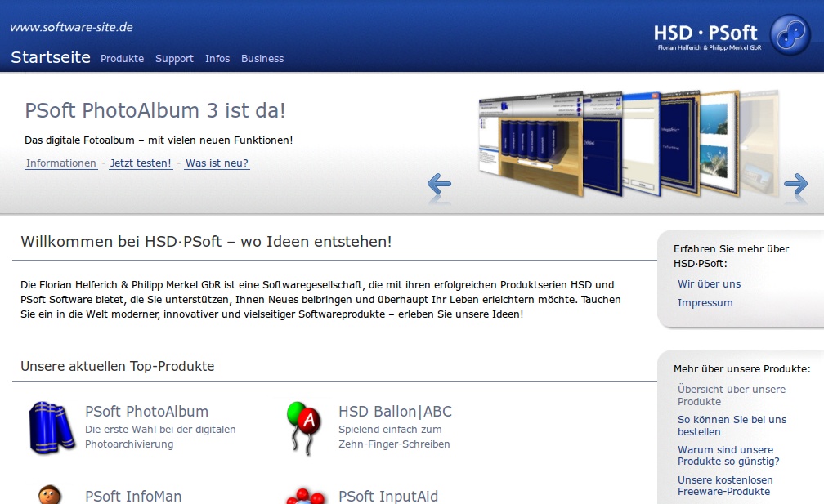Click the right carousel arrow
The height and width of the screenshot is (504, 824).
[795, 185]
